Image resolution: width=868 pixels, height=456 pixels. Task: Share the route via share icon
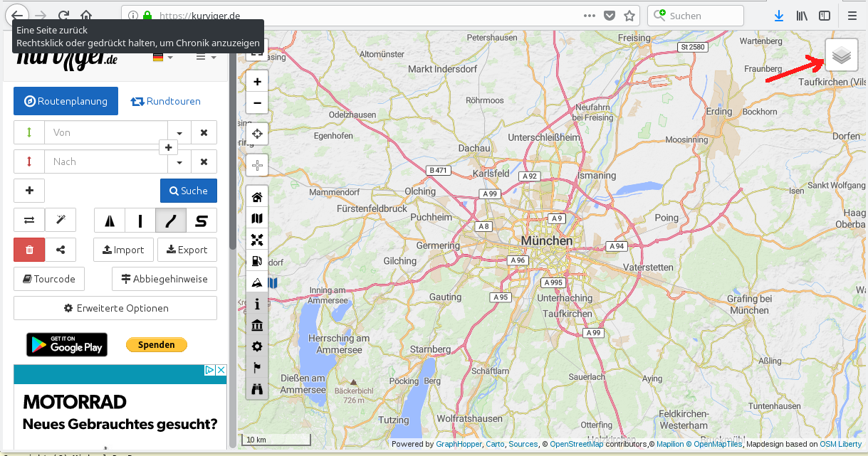pos(61,250)
